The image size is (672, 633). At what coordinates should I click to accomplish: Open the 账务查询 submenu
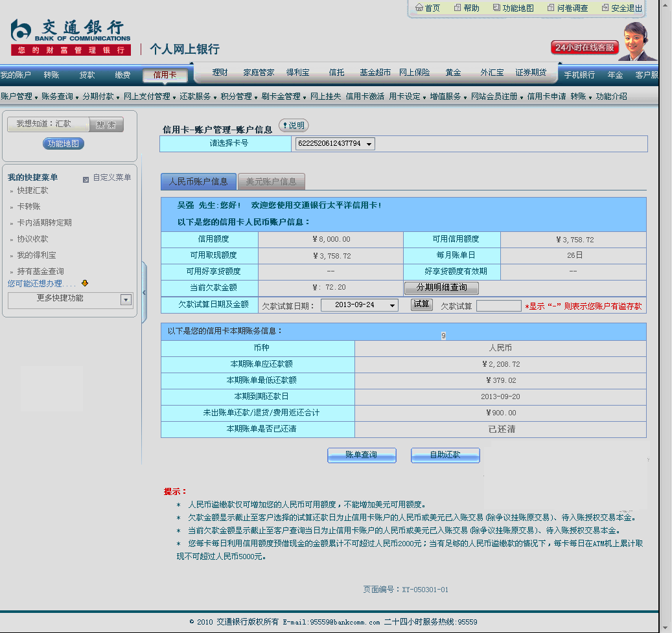point(57,97)
